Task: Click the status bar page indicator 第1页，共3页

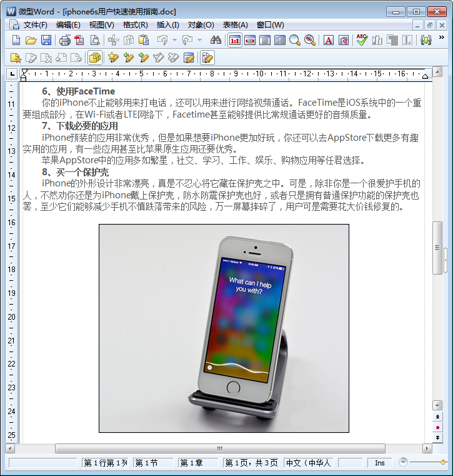Action: click(251, 463)
